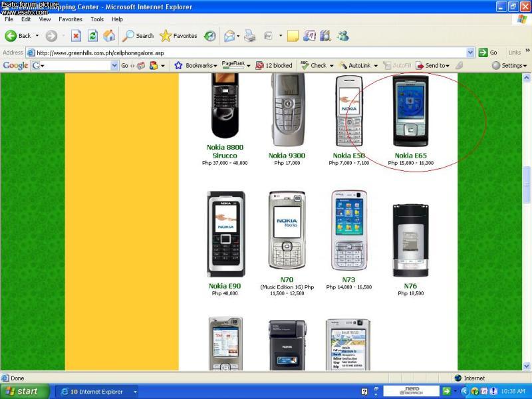This screenshot has width=532, height=399.
Task: Open the Nokia 9300 product link
Action: [287, 156]
